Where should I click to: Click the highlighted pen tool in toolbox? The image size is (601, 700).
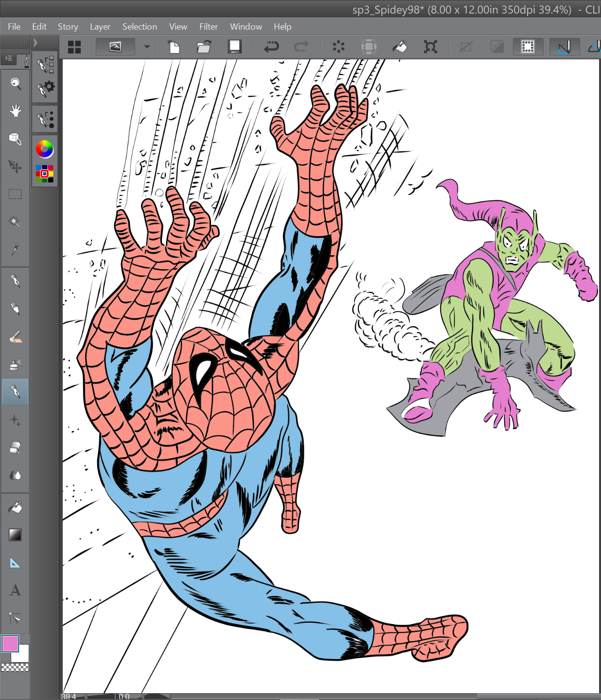tap(15, 392)
